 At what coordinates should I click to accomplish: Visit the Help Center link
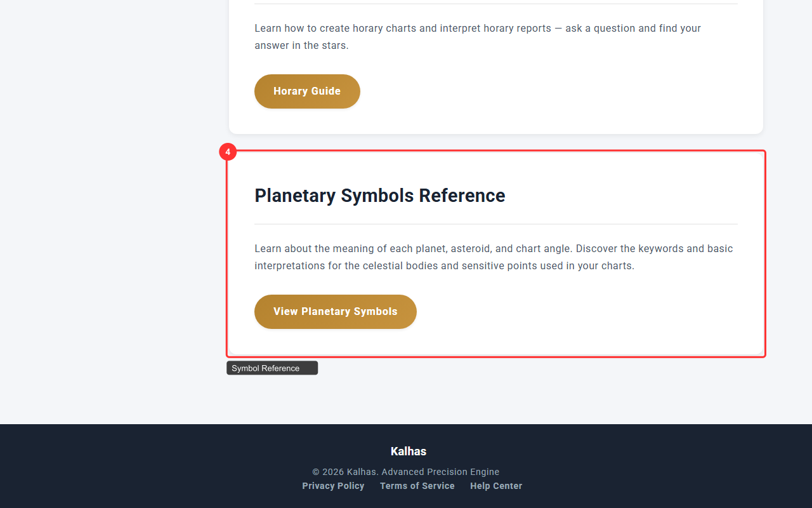tap(496, 486)
